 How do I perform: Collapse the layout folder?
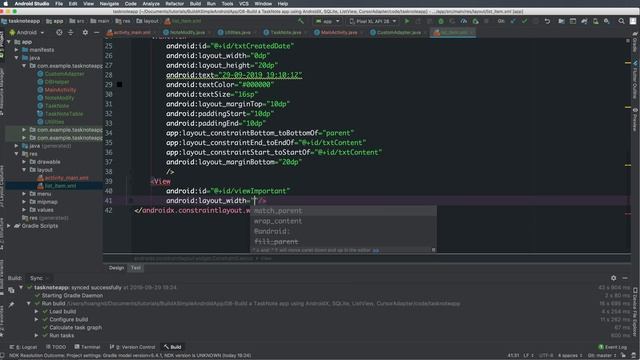[x=24, y=170]
